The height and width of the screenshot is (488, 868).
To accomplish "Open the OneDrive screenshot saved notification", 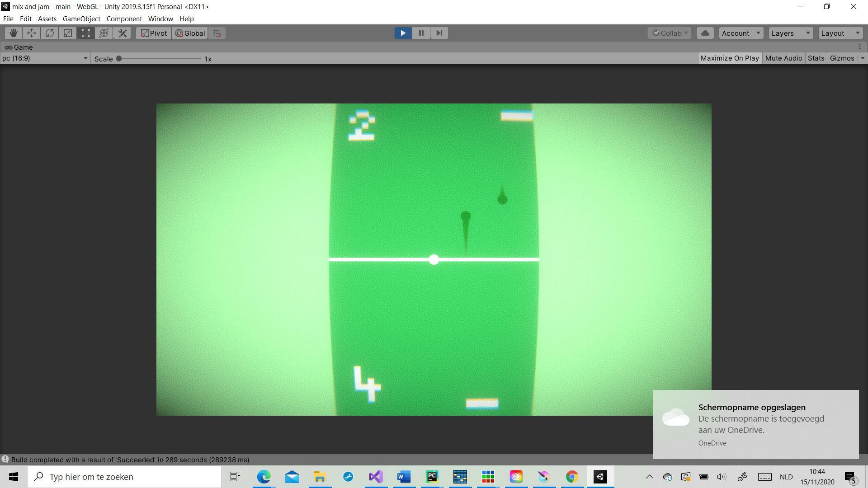I will pos(756,424).
